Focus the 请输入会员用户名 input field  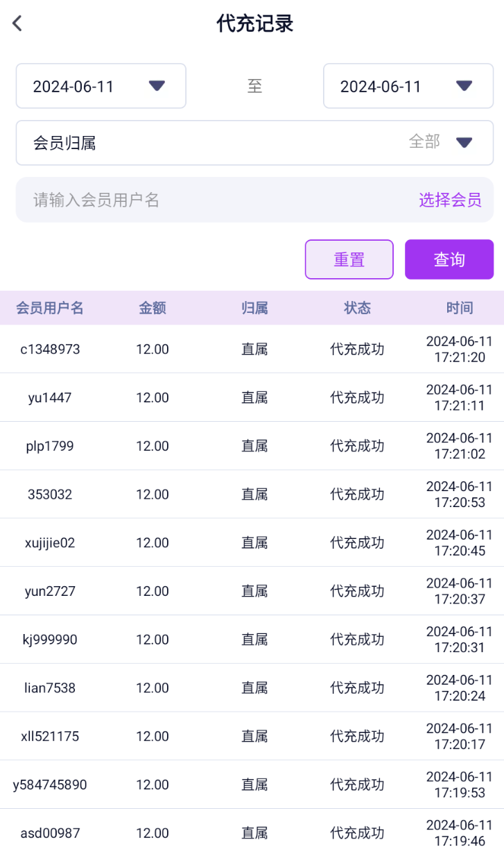coord(208,200)
